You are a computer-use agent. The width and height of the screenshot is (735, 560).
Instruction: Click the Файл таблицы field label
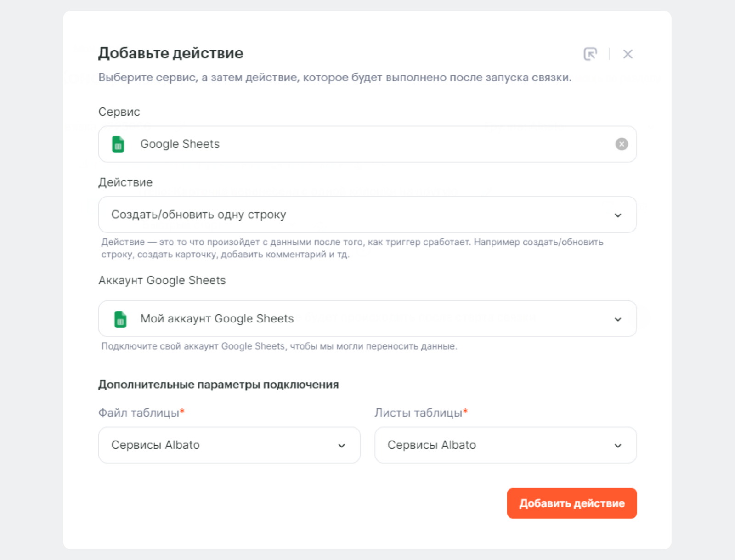coord(139,413)
